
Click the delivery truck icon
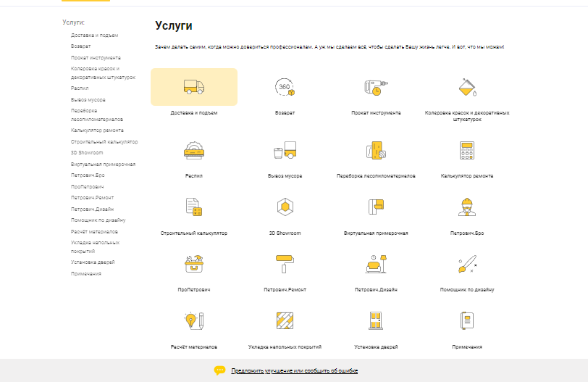click(194, 87)
